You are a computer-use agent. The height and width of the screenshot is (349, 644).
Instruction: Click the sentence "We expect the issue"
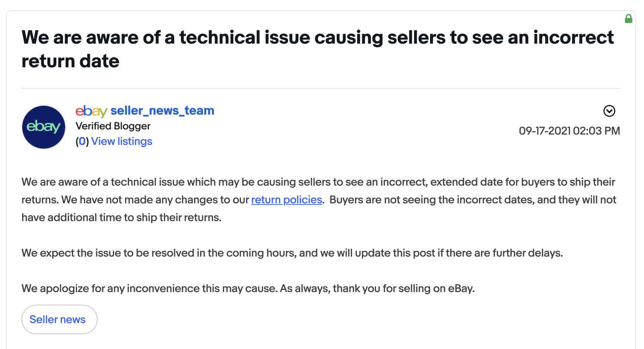pos(292,253)
